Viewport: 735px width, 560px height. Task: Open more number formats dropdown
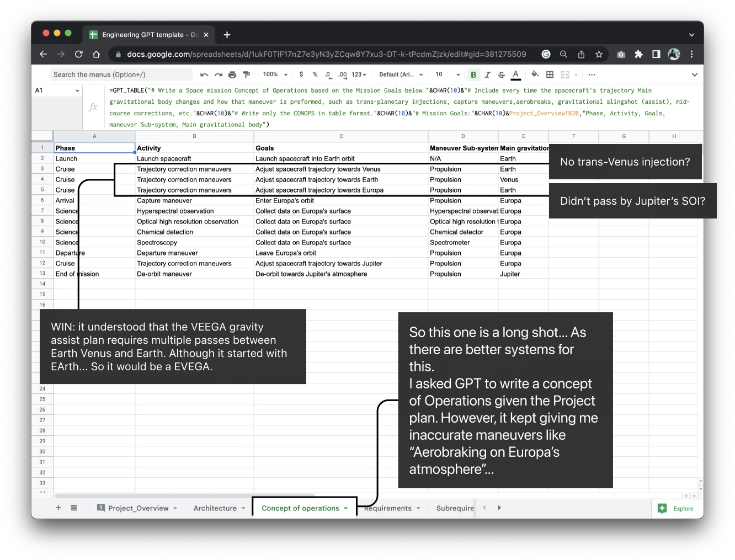point(359,74)
